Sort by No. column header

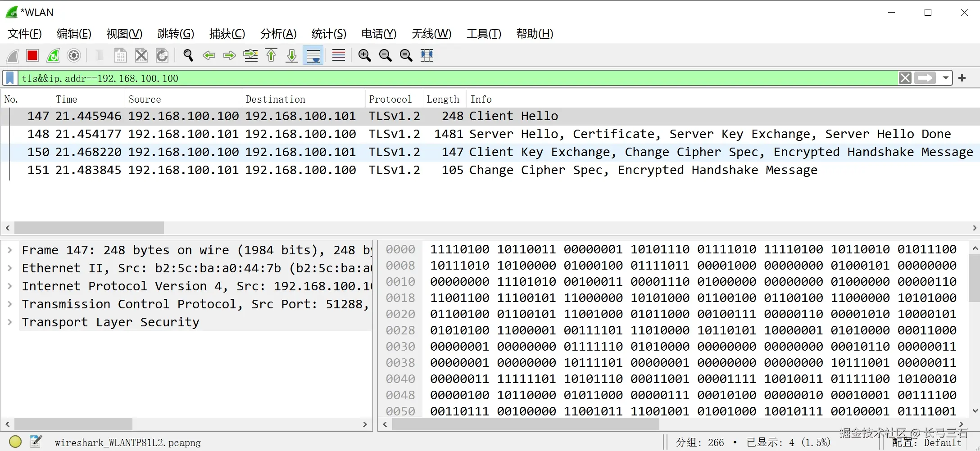click(26, 99)
